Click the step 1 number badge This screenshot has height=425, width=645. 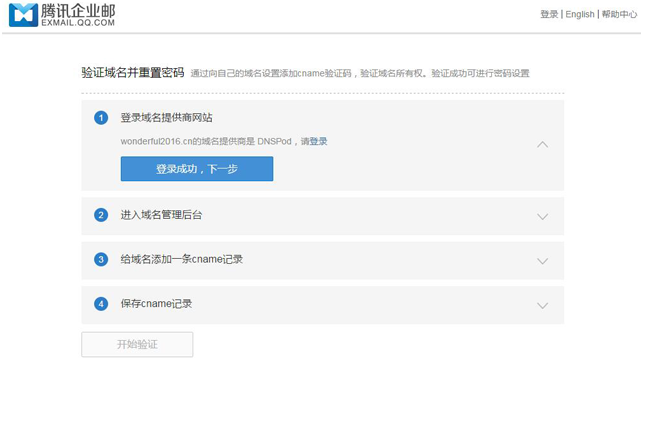pos(101,118)
